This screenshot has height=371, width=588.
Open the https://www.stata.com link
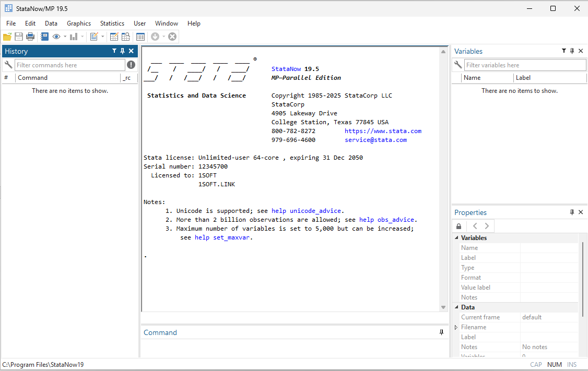(383, 131)
